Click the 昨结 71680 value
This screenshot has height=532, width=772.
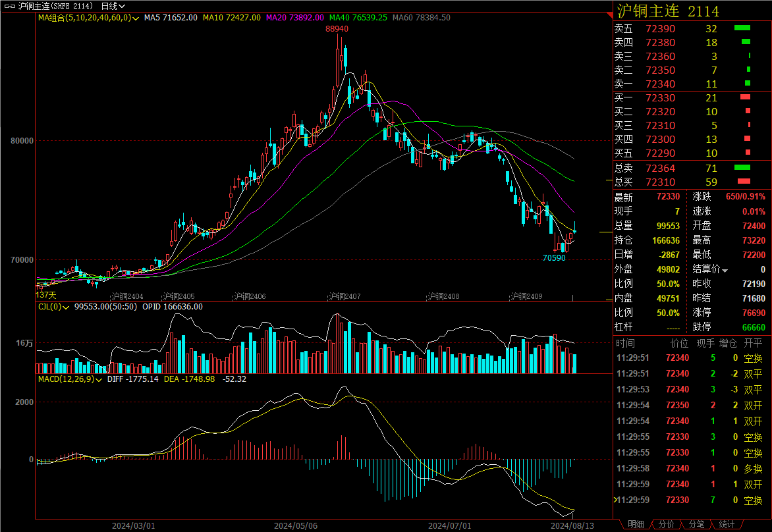pyautogui.click(x=754, y=298)
